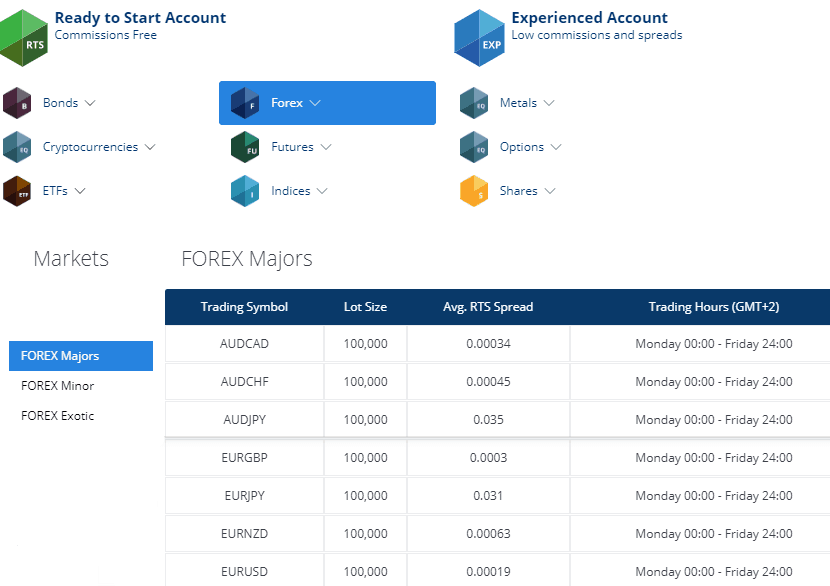Select the Metals category icon
The width and height of the screenshot is (830, 586).
pos(473,102)
